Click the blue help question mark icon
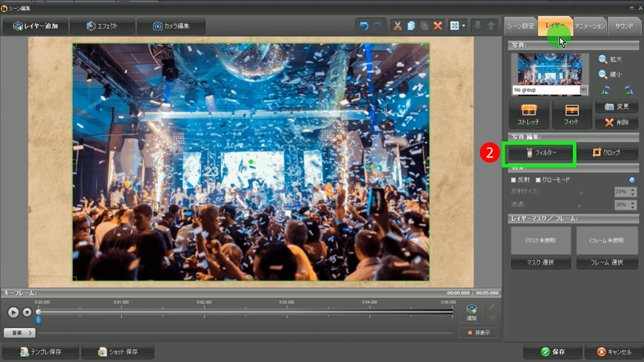 point(632,180)
